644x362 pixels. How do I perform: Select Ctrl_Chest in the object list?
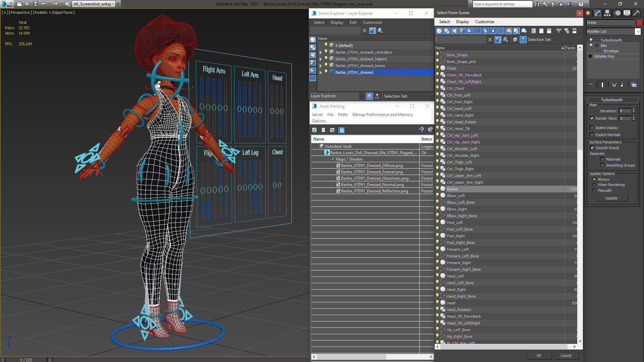pyautogui.click(x=455, y=88)
